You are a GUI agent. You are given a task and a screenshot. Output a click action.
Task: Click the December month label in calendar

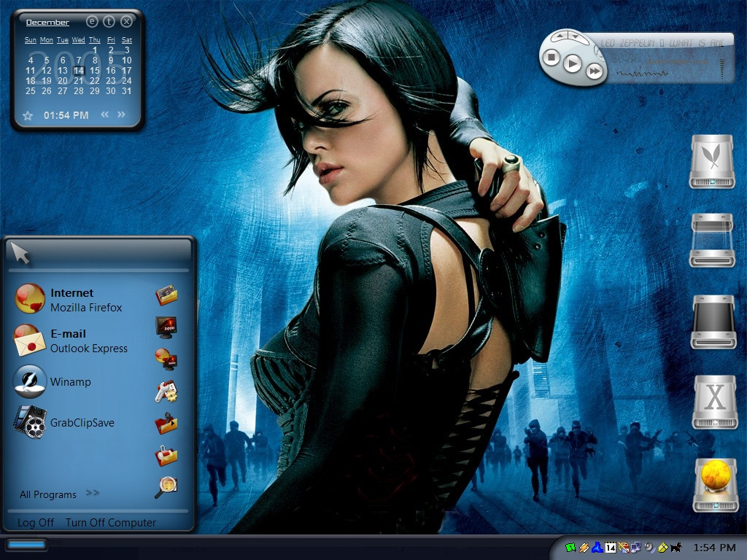pyautogui.click(x=47, y=23)
